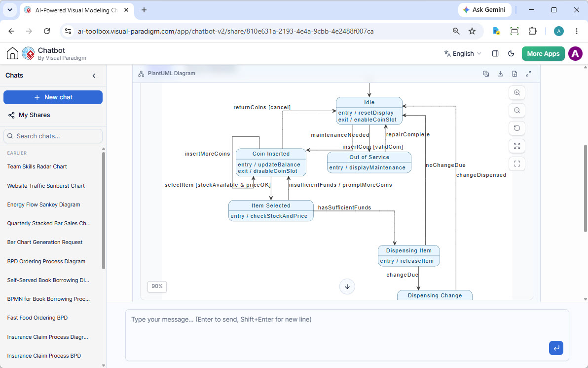588x368 pixels.
Task: Click the PlantUML Diagram header label
Action: (x=171, y=73)
